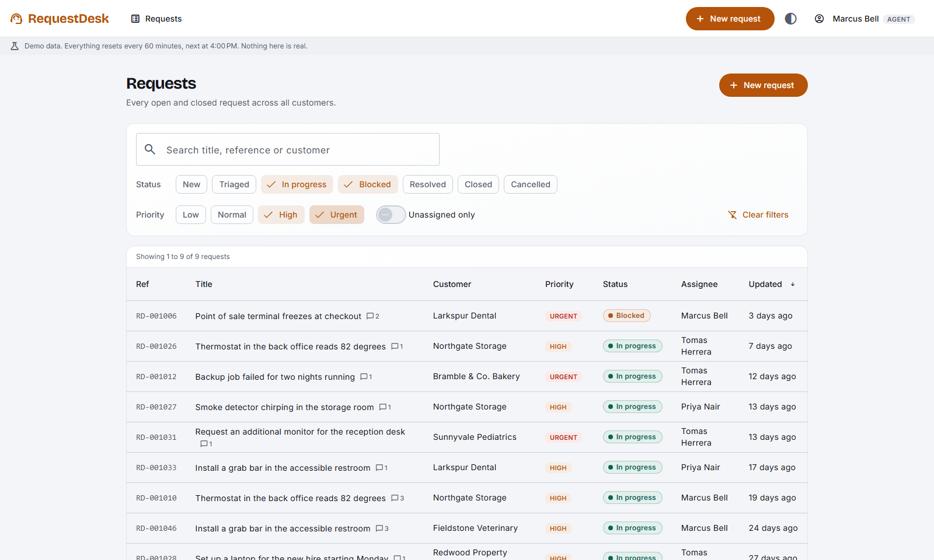Image resolution: width=934 pixels, height=560 pixels.
Task: Click reference RD-001031
Action: (156, 437)
